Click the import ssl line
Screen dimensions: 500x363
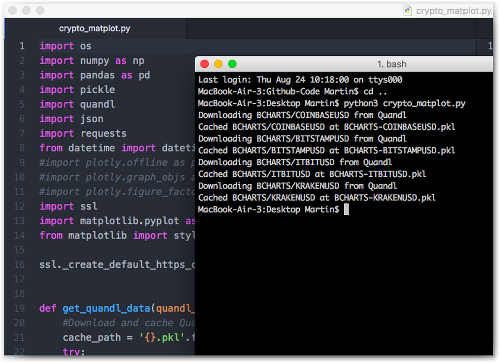click(69, 206)
